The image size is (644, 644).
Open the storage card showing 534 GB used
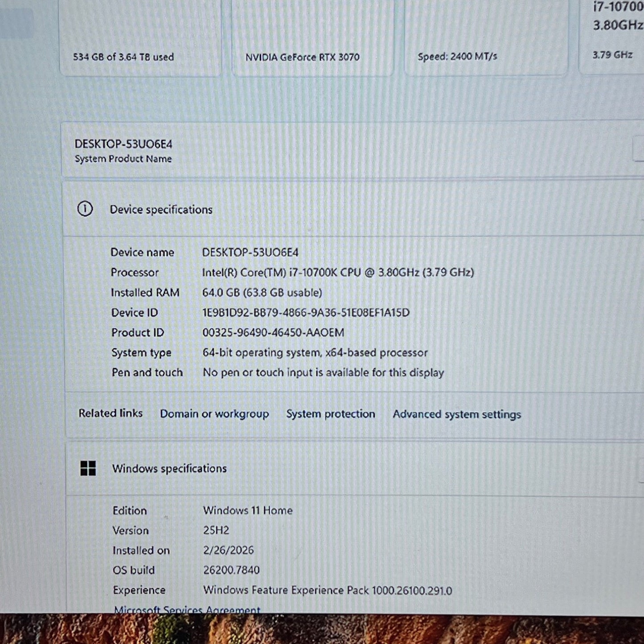pos(140,38)
